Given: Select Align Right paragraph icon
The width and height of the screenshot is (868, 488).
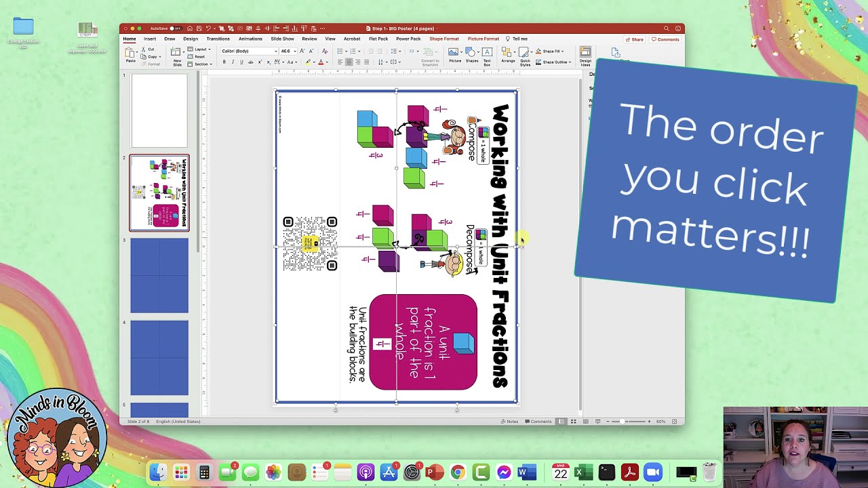Looking at the screenshot, I should pos(357,62).
